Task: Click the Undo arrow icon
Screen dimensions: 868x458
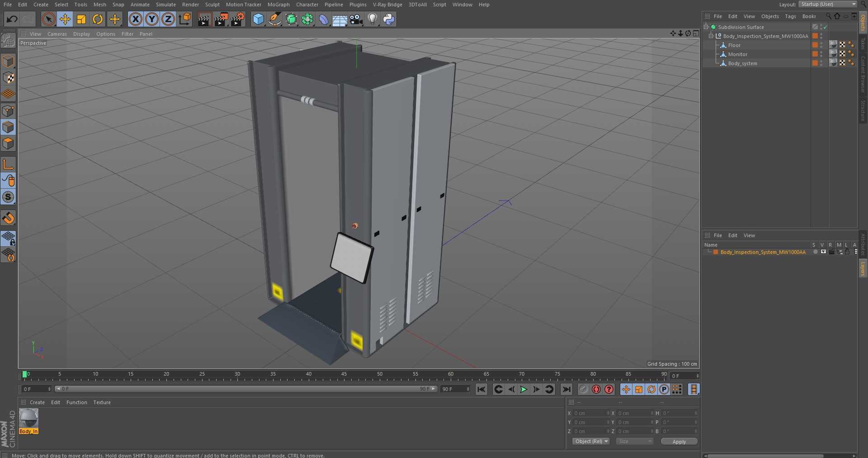Action: pyautogui.click(x=12, y=19)
